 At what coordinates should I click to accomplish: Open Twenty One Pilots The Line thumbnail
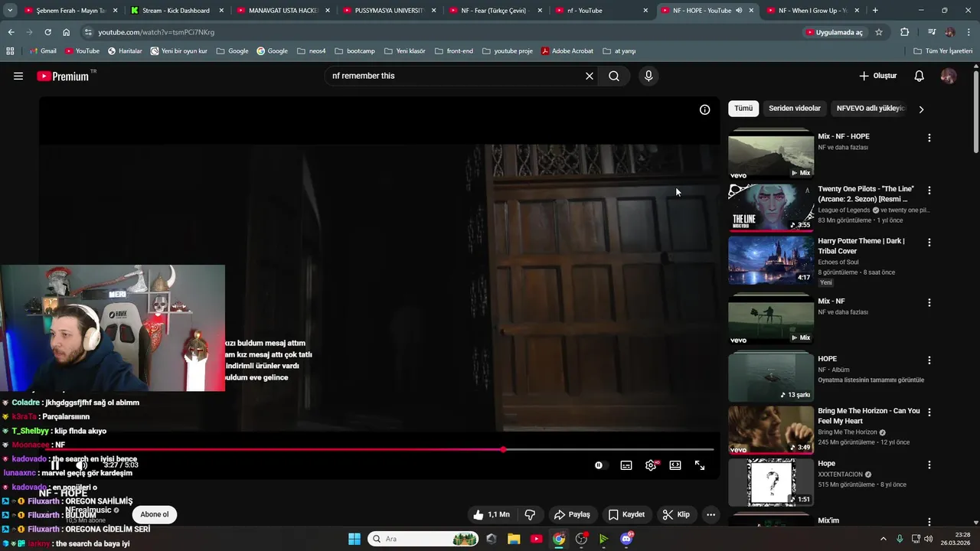(x=771, y=207)
